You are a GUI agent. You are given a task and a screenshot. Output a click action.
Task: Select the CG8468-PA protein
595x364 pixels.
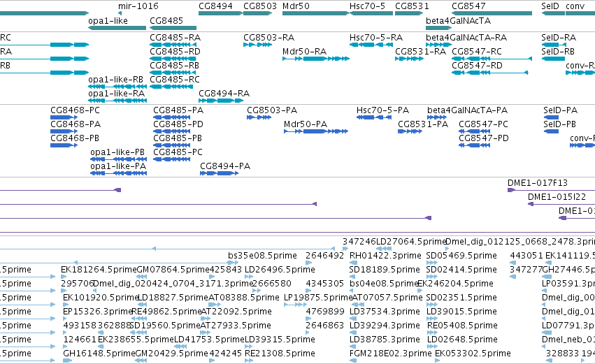pos(64,131)
